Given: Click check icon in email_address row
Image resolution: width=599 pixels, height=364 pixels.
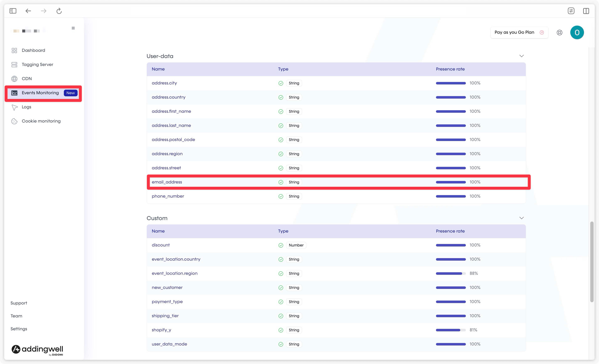Looking at the screenshot, I should tap(281, 182).
